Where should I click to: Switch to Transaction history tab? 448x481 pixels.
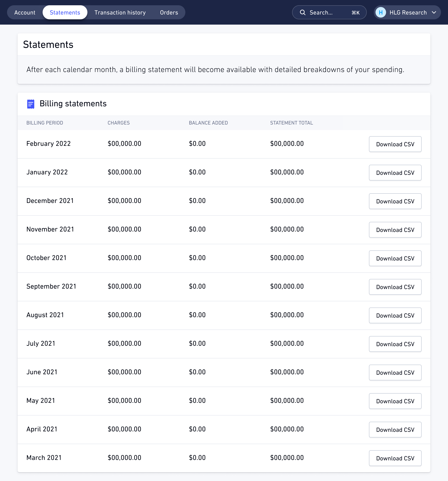120,12
